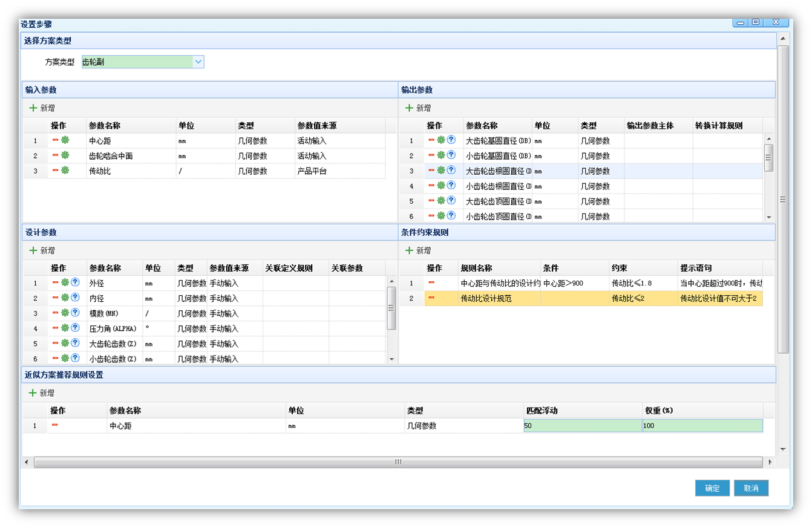Delete the 压力角(ALPHA) design row

(55, 328)
